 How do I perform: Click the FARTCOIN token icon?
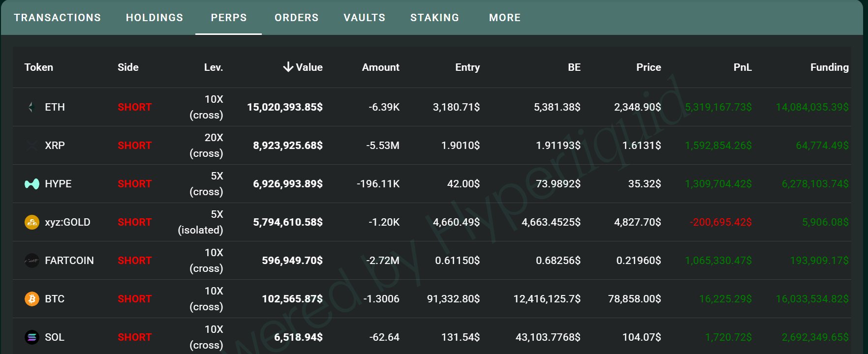coord(31,261)
